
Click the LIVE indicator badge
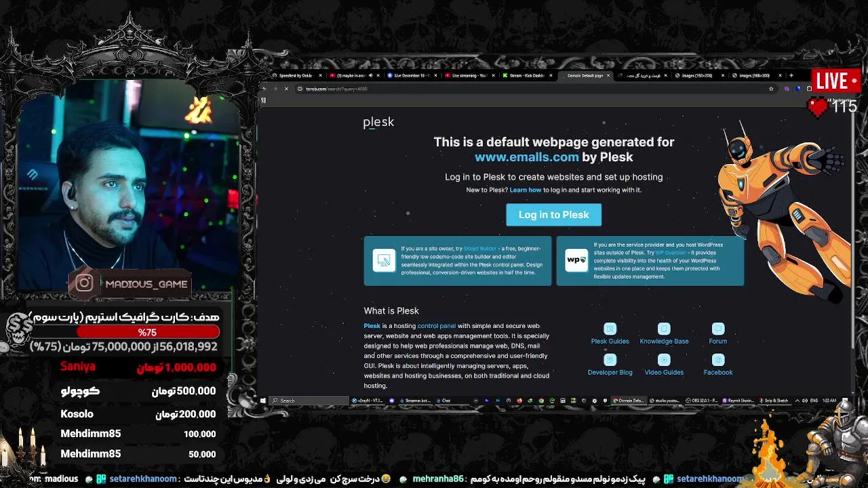tap(837, 81)
